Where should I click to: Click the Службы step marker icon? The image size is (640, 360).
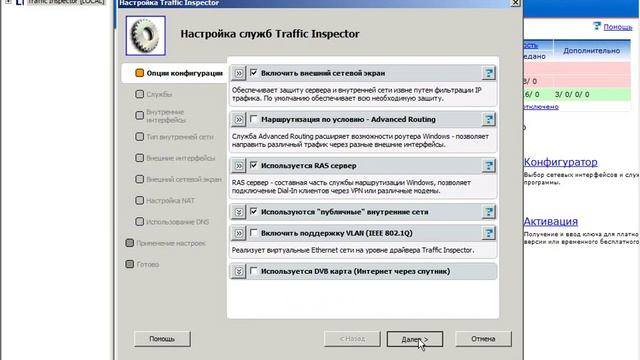140,94
